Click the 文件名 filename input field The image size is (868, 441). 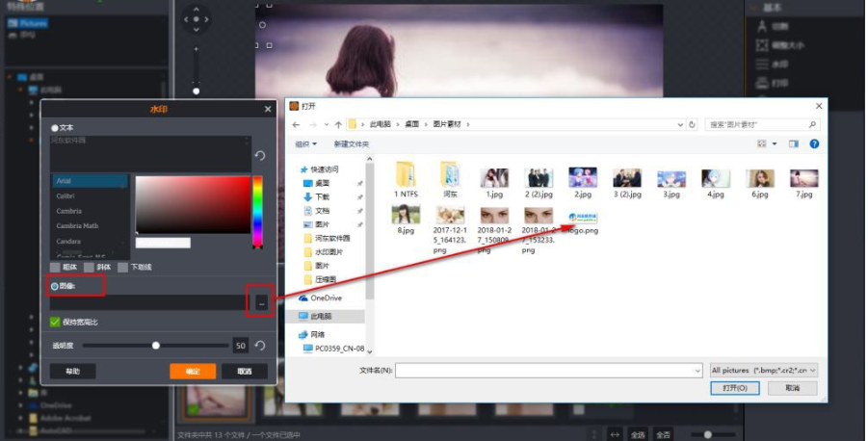pyautogui.click(x=548, y=371)
